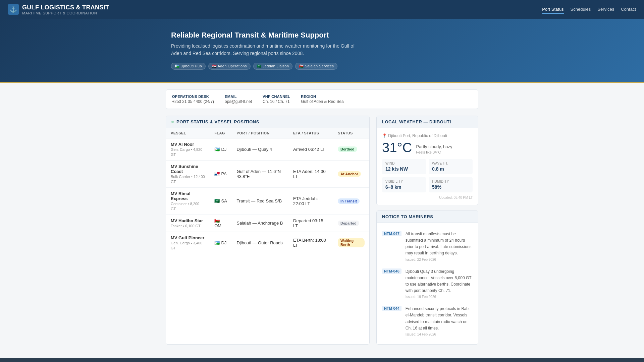This screenshot has width=644, height=362.
Task: Click the Berthed status badge
Action: click(x=347, y=149)
